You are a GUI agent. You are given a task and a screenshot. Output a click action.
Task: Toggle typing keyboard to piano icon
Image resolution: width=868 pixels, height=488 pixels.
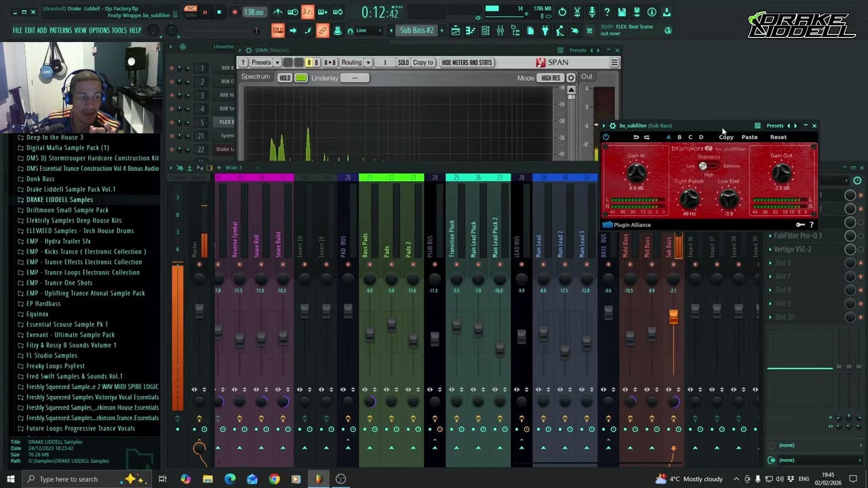coord(277,30)
